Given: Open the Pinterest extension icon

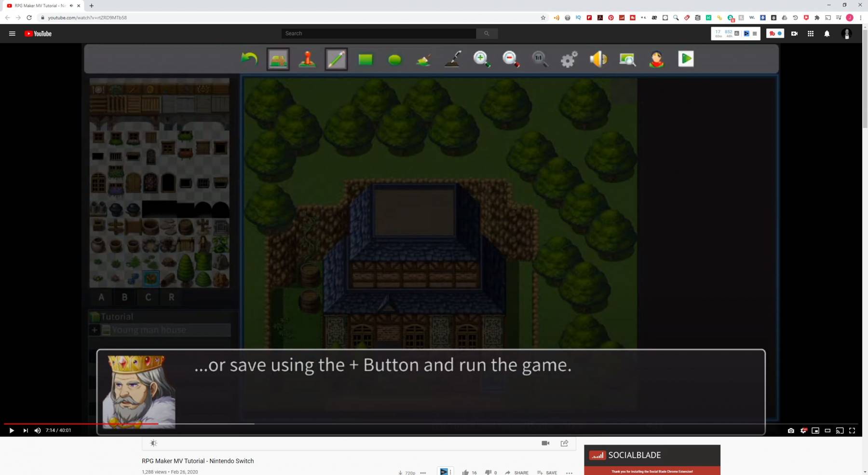Looking at the screenshot, I should tap(611, 17).
